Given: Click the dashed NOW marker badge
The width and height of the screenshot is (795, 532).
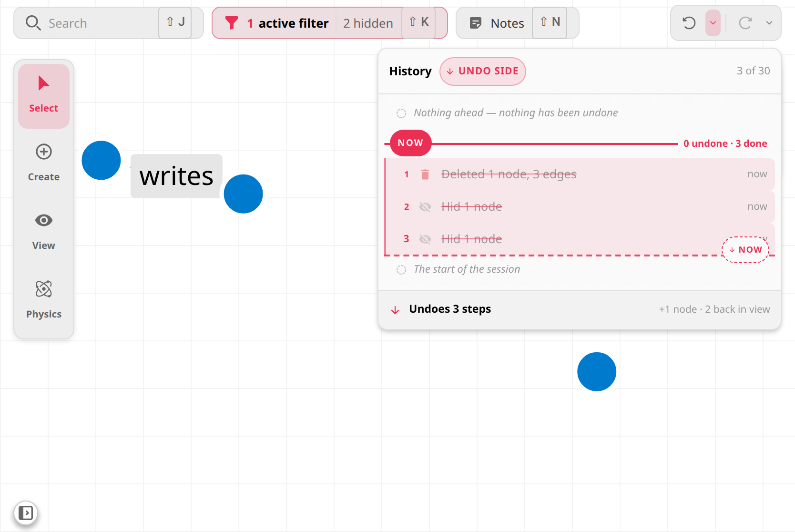Looking at the screenshot, I should point(745,250).
